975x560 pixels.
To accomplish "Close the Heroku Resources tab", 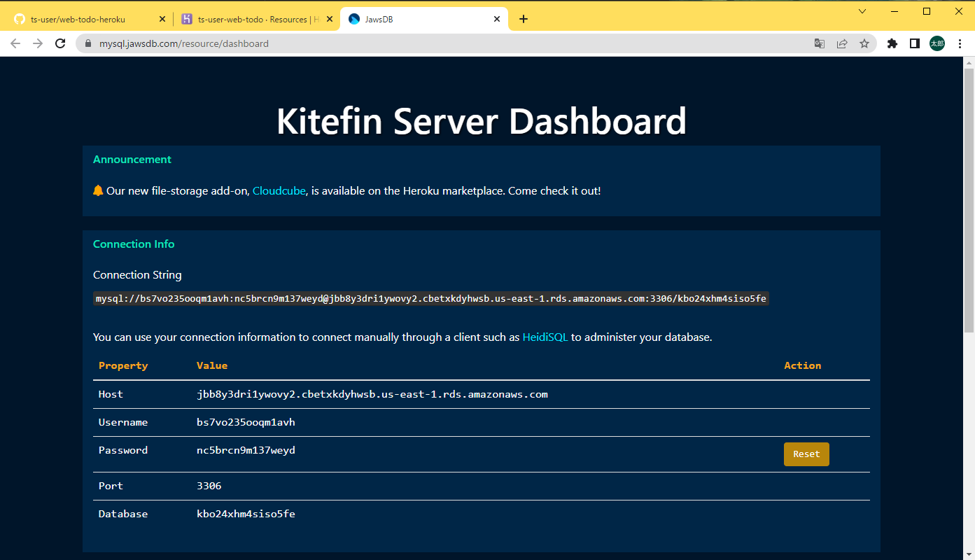I will click(x=330, y=20).
